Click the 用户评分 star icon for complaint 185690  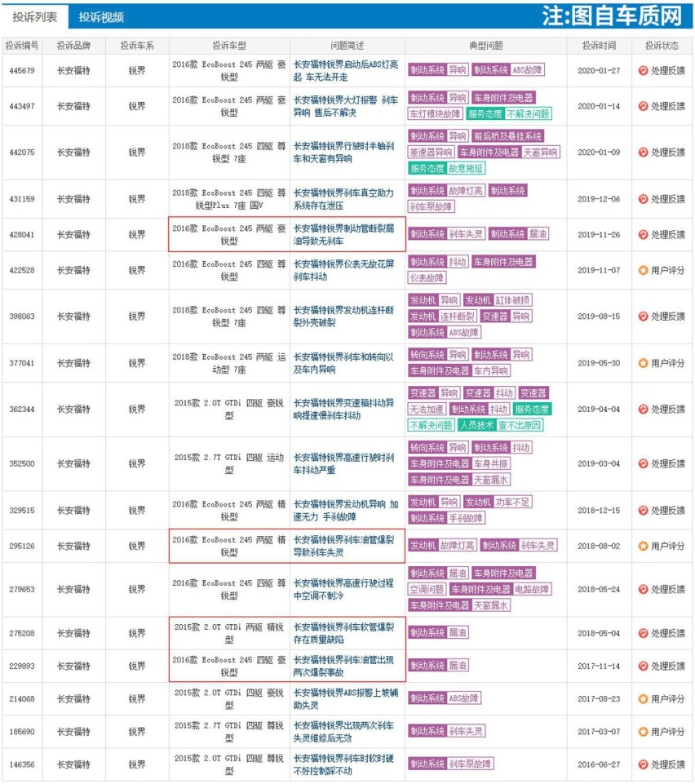coord(643,732)
